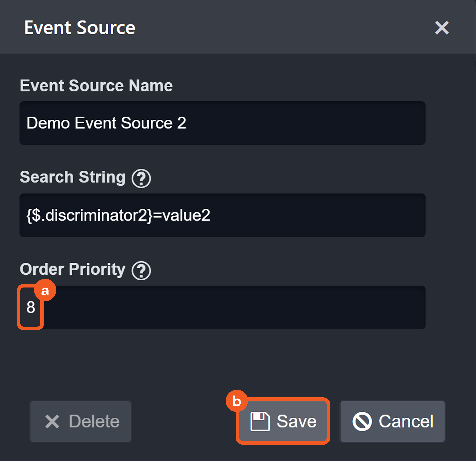Click the empty area of Order Priority field
The image size is (476, 461).
(x=233, y=307)
